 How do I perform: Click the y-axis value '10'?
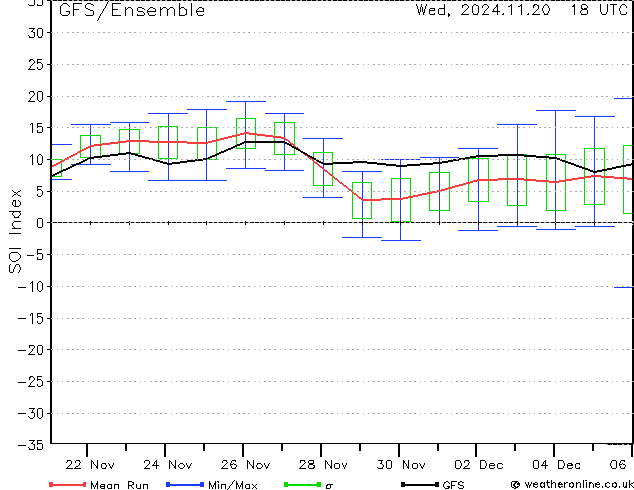click(36, 160)
